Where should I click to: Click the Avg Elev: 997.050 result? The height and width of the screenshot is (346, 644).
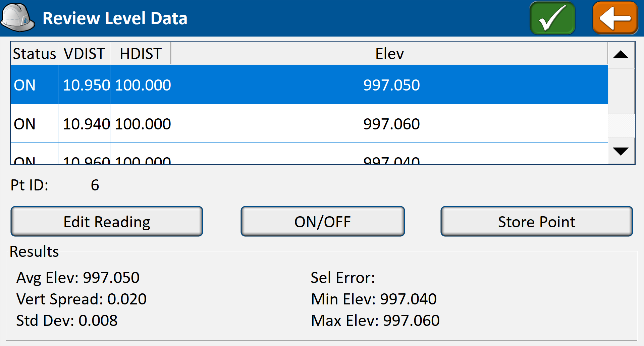tap(78, 278)
